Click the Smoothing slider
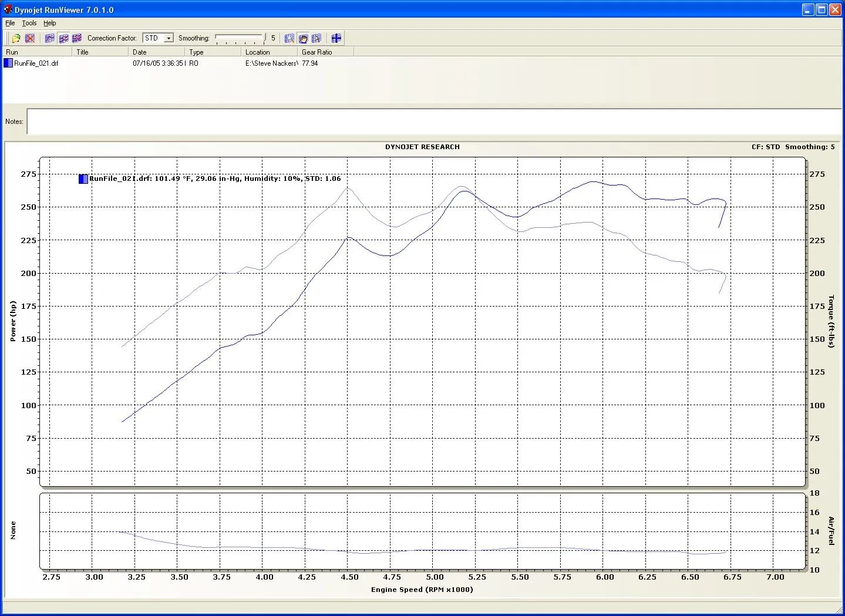 pos(240,38)
